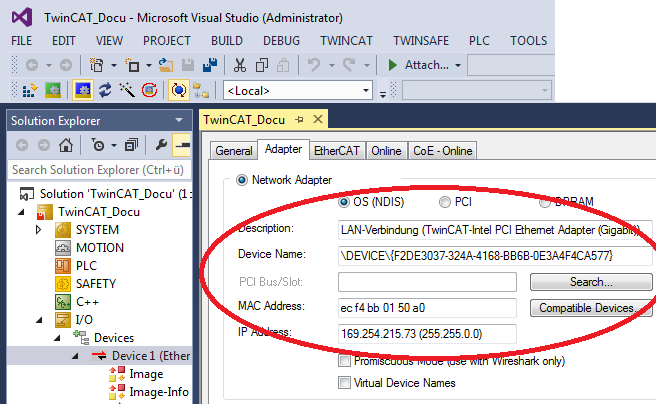Open Solution Explorer window options dropdown

[x=179, y=120]
